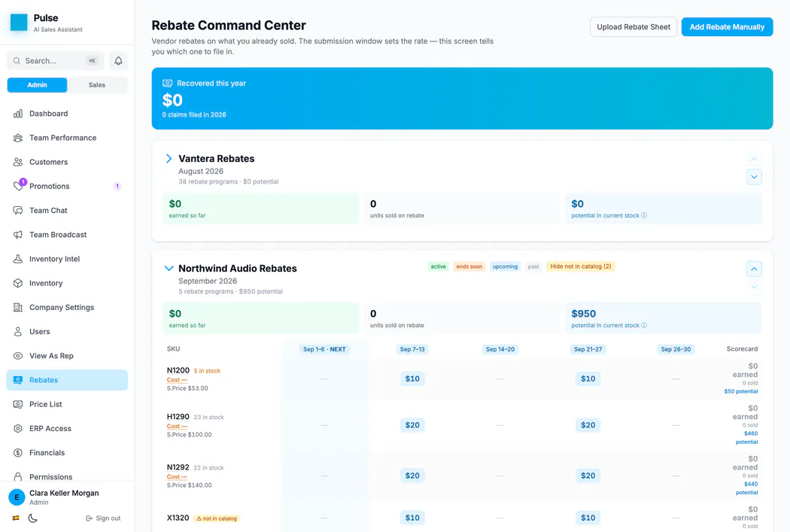This screenshot has height=532, width=790.
Task: Click the Financials dollar icon
Action: click(x=17, y=452)
